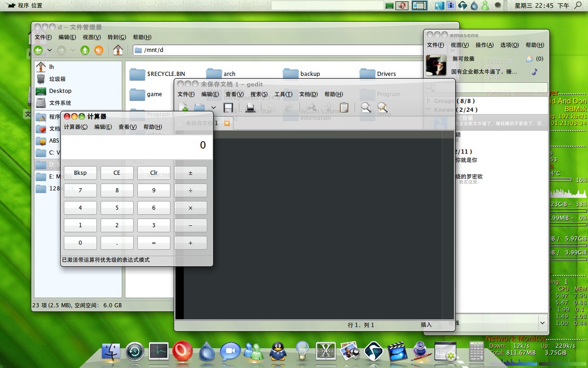The height and width of the screenshot is (368, 588).
Task: Click the 7 calculator button
Action: pos(80,190)
